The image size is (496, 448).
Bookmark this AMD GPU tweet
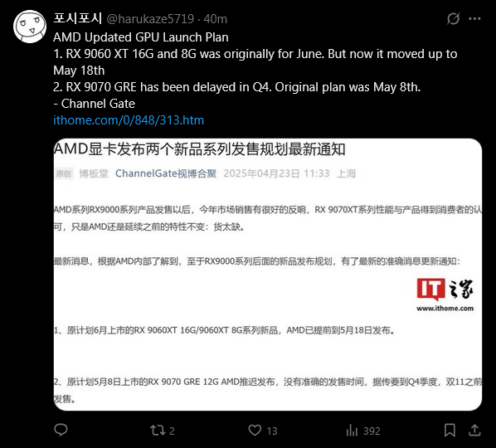[450, 431]
